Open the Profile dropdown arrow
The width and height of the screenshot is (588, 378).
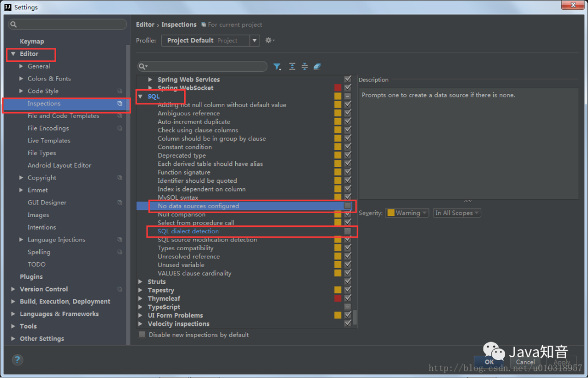(255, 40)
